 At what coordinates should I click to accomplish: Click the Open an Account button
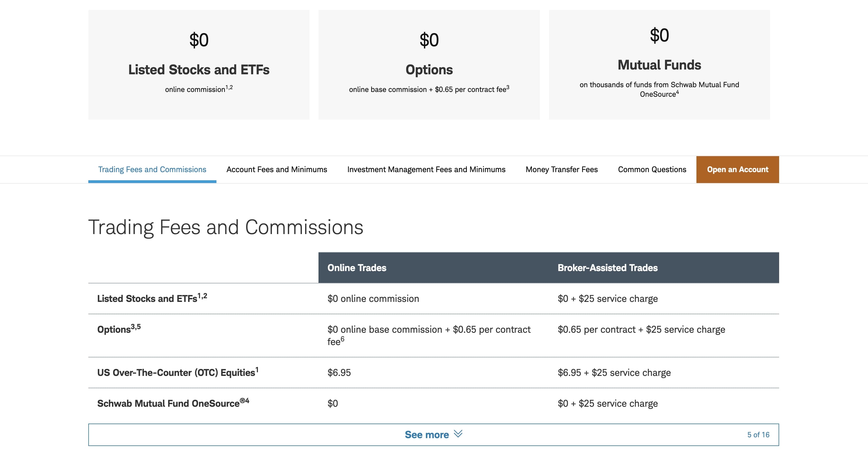coord(738,169)
